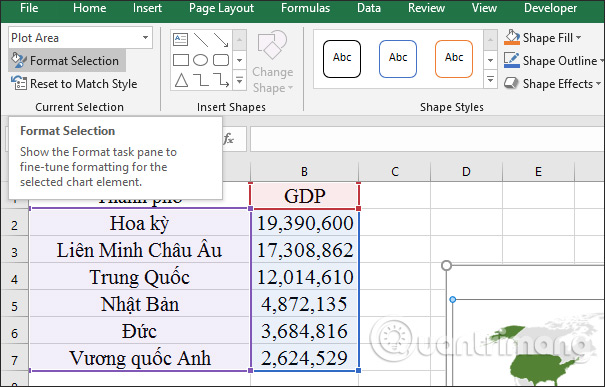Click into the formula bar
The image size is (605, 387).
coord(427,139)
